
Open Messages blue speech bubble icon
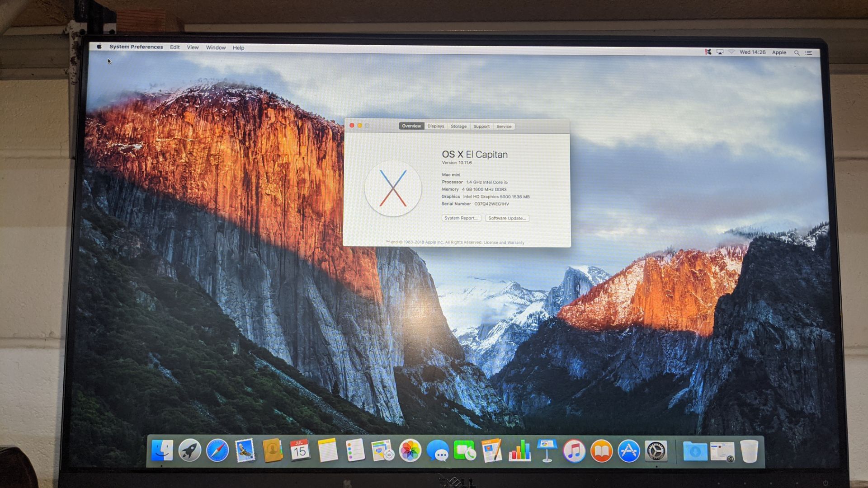point(437,451)
